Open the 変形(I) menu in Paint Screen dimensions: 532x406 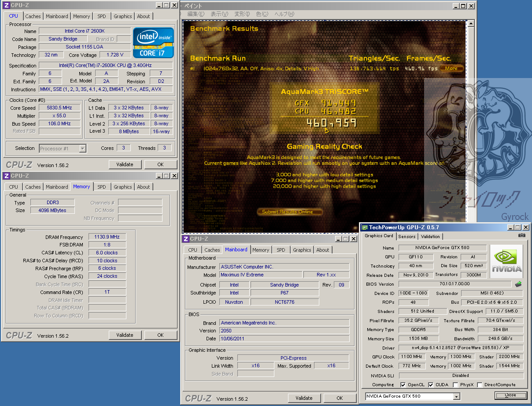pos(243,14)
